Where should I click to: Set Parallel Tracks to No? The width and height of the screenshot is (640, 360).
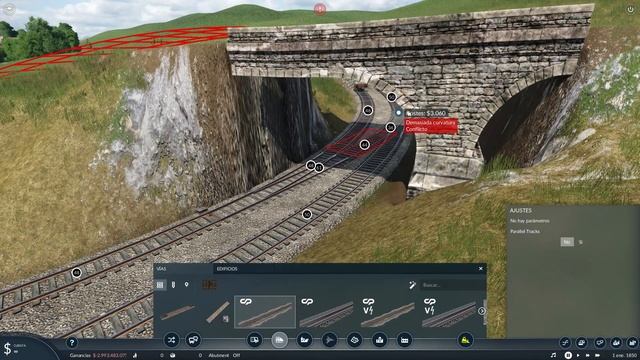point(567,242)
